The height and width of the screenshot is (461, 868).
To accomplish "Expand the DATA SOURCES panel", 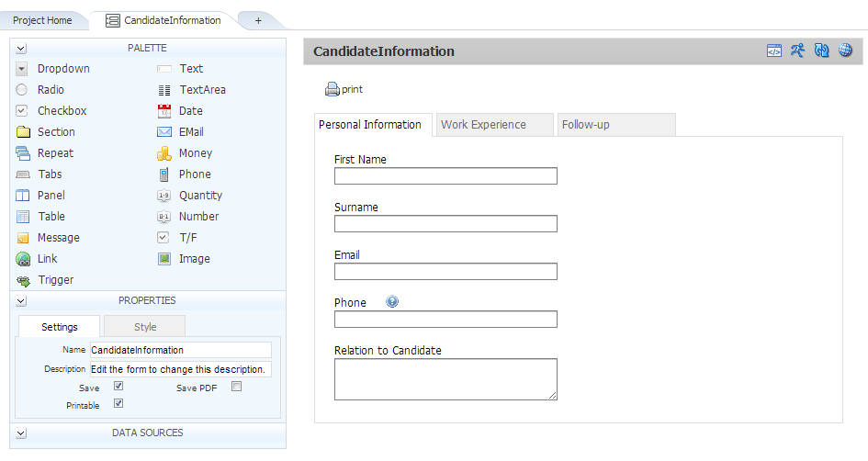I will (x=21, y=433).
